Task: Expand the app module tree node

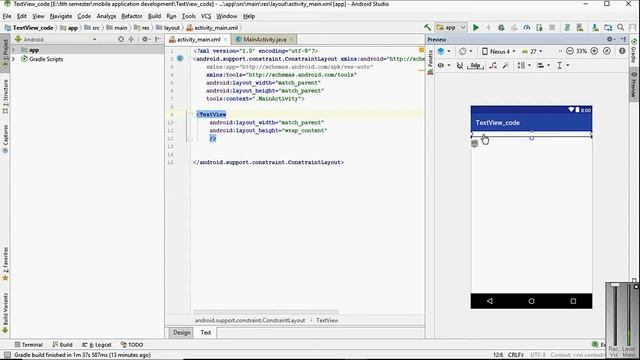Action: (13, 50)
